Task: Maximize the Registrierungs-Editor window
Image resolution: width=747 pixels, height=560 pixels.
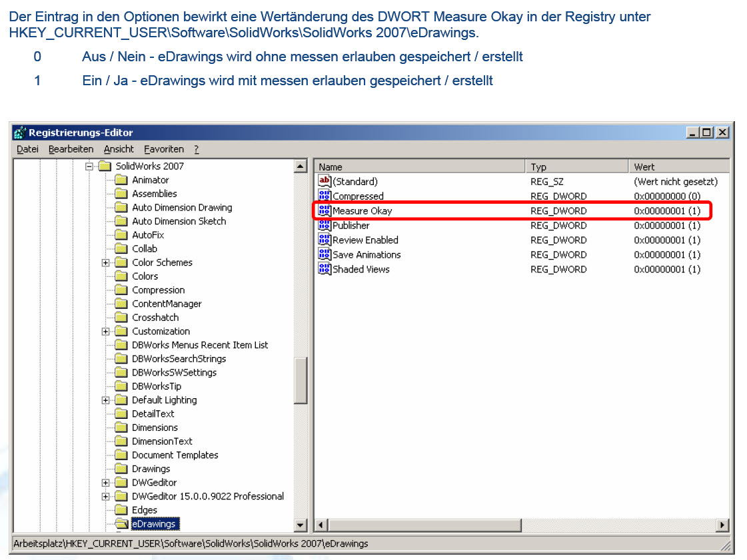Action: click(707, 133)
